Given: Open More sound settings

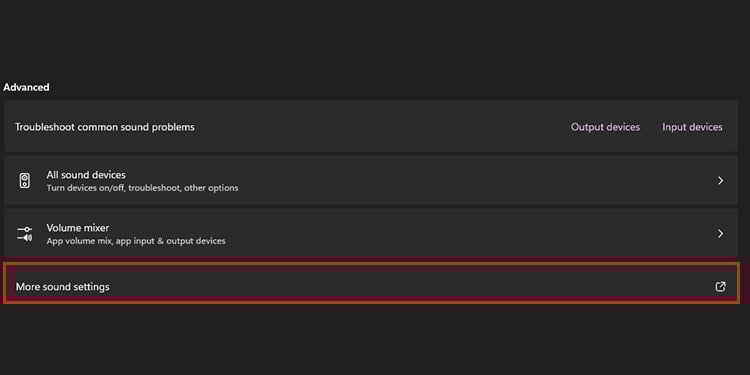Looking at the screenshot, I should click(63, 287).
